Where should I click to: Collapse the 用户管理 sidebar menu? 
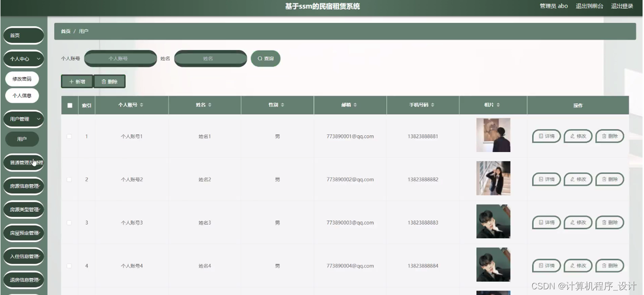pyautogui.click(x=24, y=119)
